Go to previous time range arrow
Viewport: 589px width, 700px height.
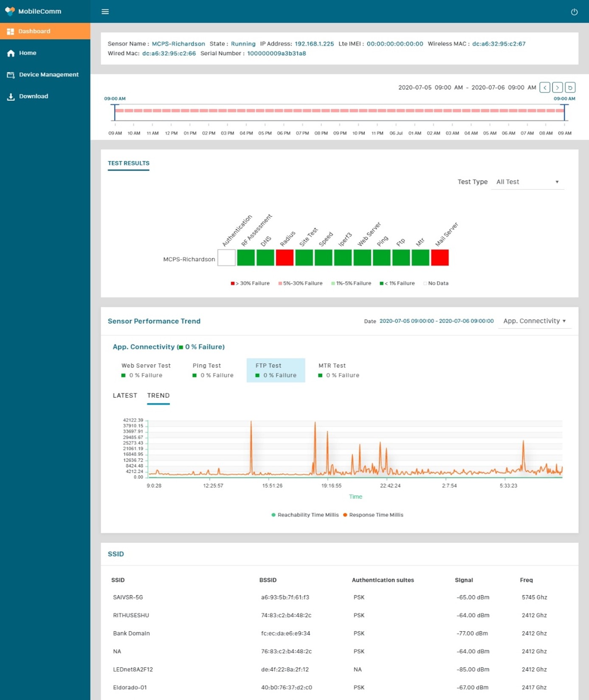(545, 88)
